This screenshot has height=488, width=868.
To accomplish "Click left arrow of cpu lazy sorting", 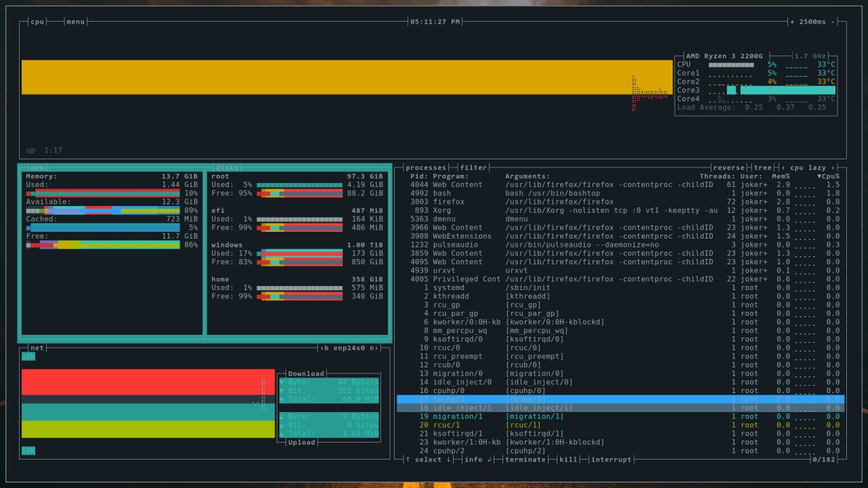I will (783, 167).
